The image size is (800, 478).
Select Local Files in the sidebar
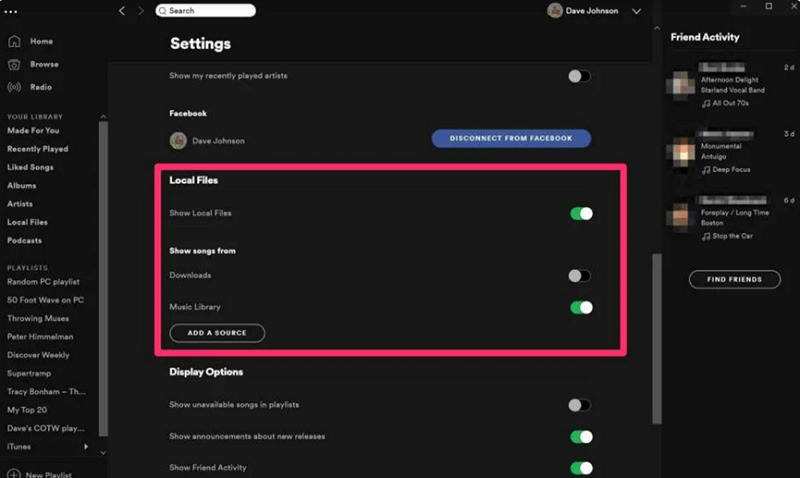click(x=27, y=222)
